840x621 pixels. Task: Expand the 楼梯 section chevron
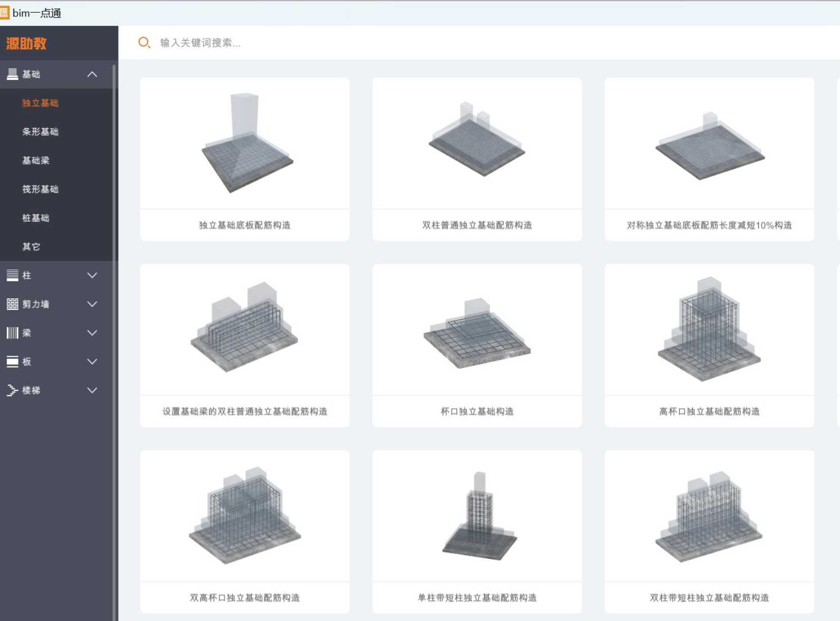tap(92, 390)
